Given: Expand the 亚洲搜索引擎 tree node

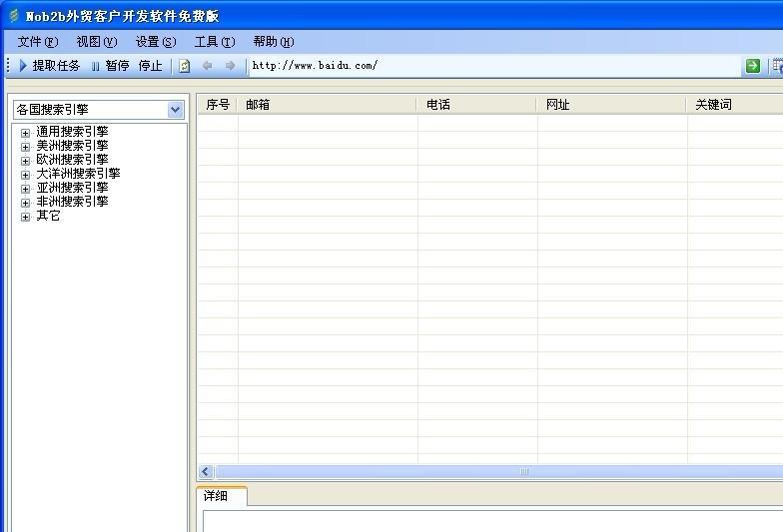Looking at the screenshot, I should 26,189.
